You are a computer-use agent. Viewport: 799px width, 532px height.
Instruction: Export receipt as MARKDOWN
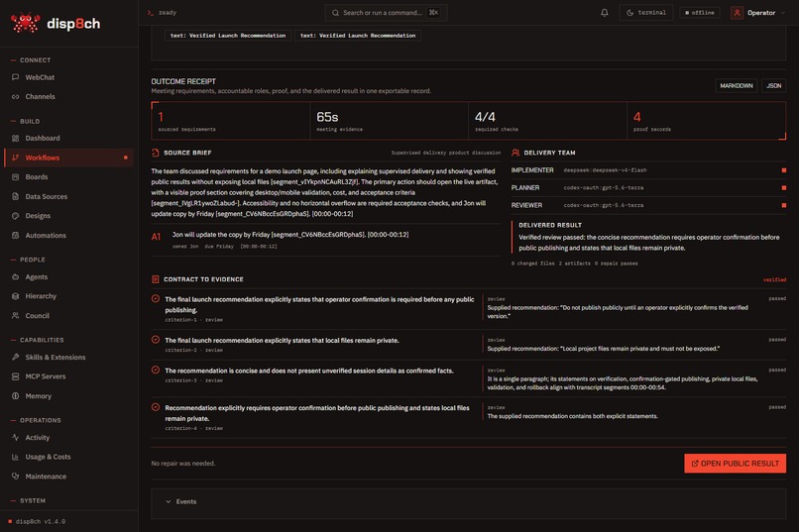(x=736, y=86)
